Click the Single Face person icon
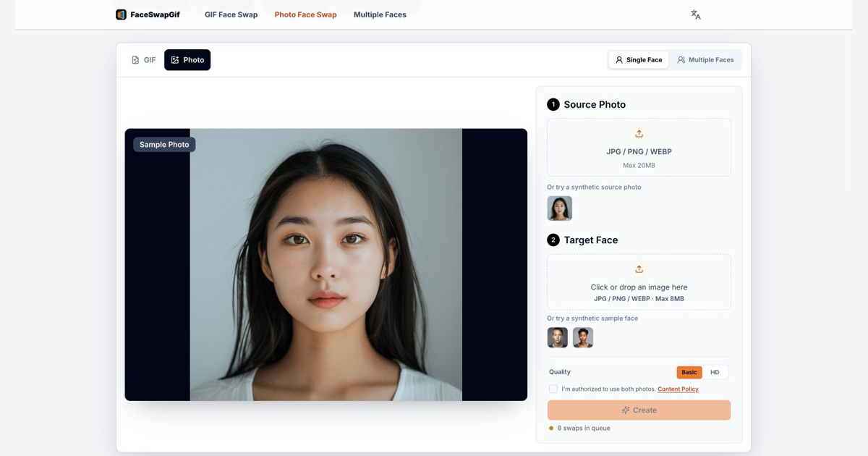This screenshot has width=868, height=456. pos(619,60)
